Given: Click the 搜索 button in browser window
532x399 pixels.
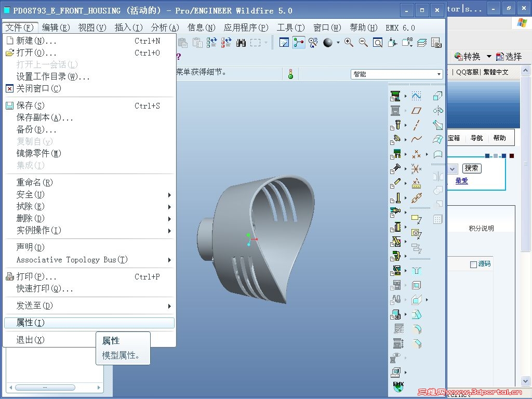Looking at the screenshot, I should pyautogui.click(x=472, y=168).
